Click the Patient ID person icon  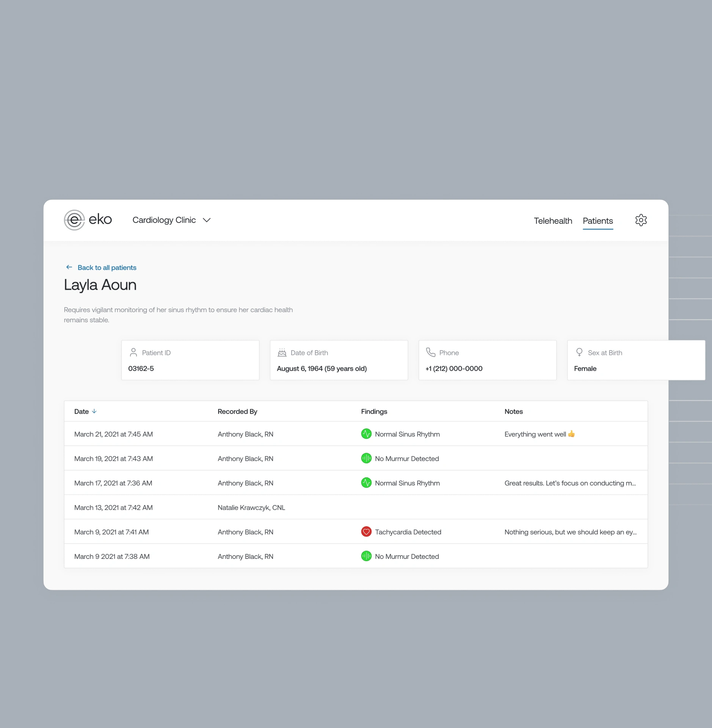pos(133,353)
